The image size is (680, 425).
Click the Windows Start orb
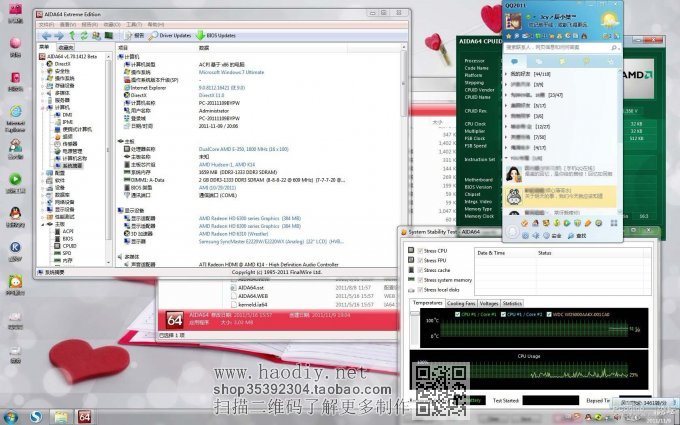point(12,415)
